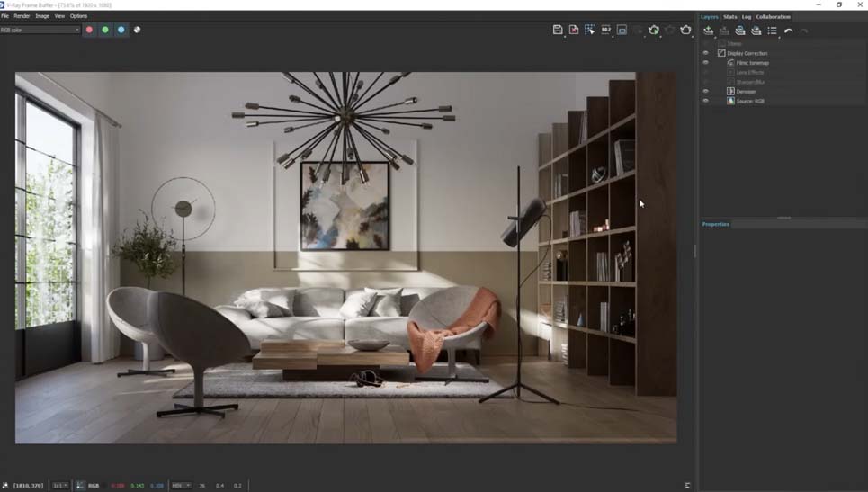Open the RGB color channel dropdown
Screen dimensions: 868x492
pyautogui.click(x=40, y=30)
